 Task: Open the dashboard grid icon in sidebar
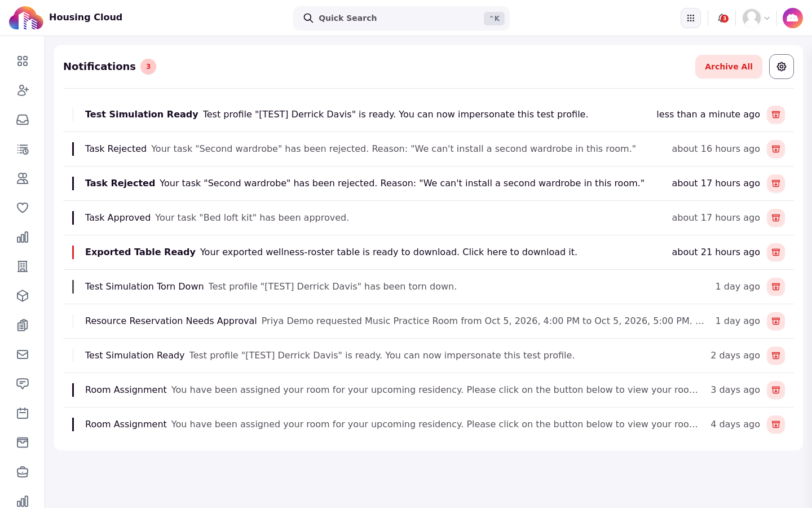pos(23,61)
